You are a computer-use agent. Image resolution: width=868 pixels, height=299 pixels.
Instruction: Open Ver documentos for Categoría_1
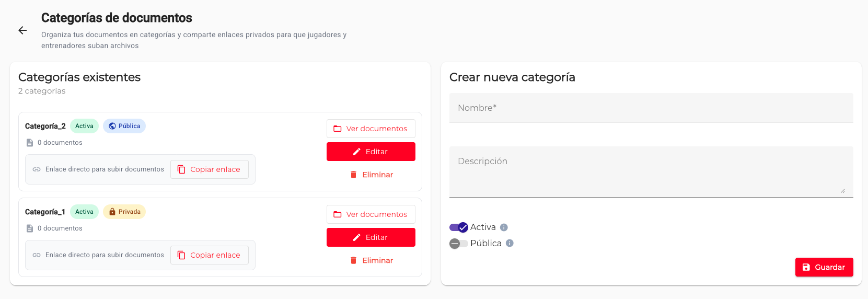click(371, 214)
